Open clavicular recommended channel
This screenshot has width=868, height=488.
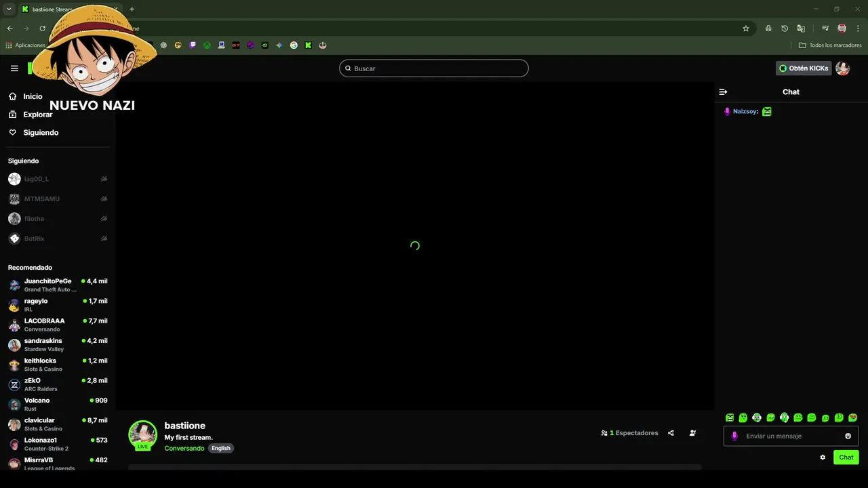coord(58,424)
